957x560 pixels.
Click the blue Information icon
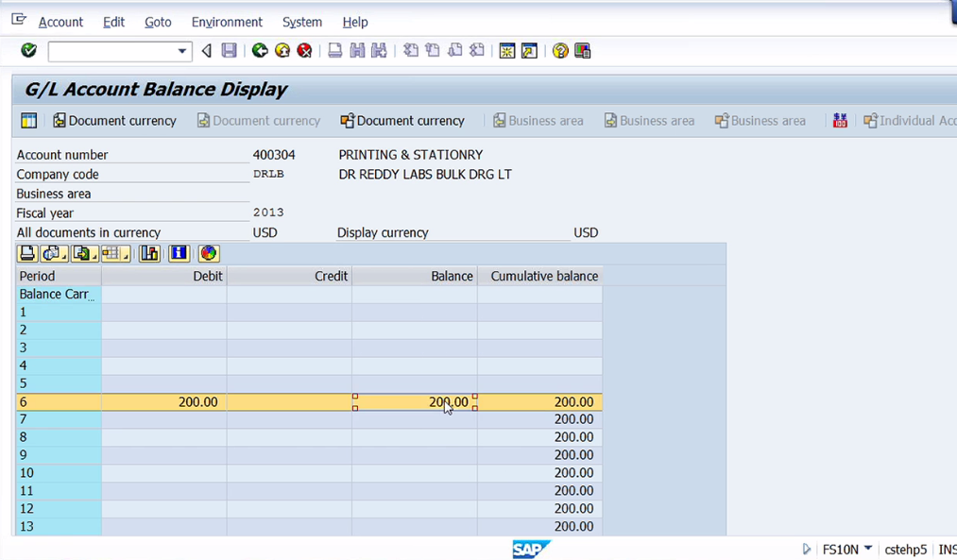pyautogui.click(x=179, y=253)
